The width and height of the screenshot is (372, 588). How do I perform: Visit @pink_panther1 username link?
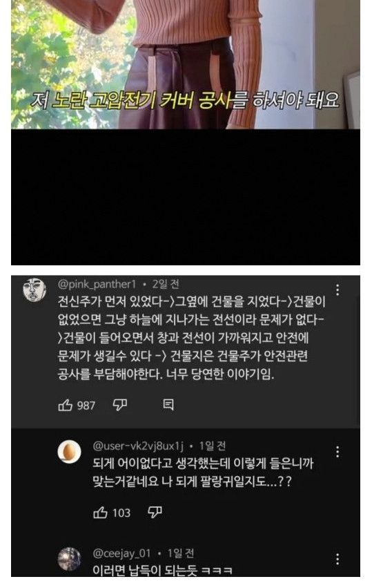[x=97, y=284]
